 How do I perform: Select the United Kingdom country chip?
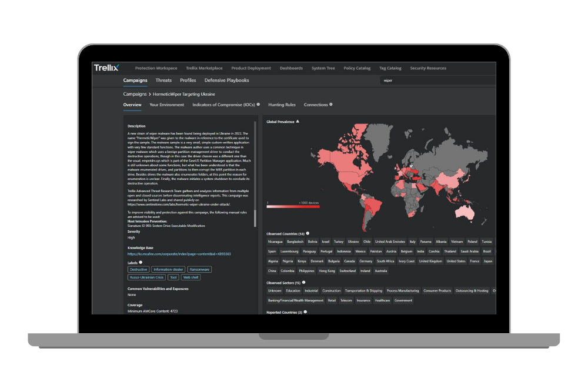coord(430,261)
